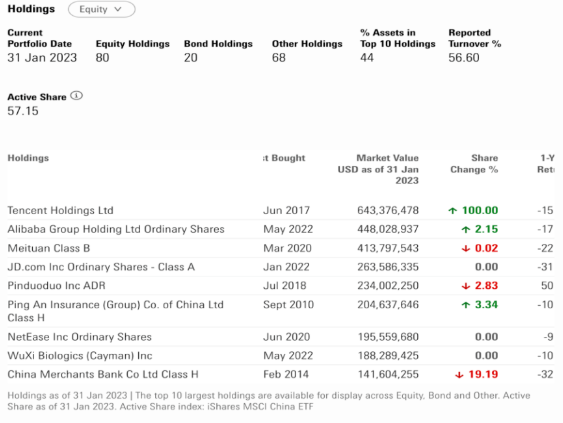Select the Jun 2017 bought date
Viewport: 563px width, 423px height.
pyautogui.click(x=286, y=210)
